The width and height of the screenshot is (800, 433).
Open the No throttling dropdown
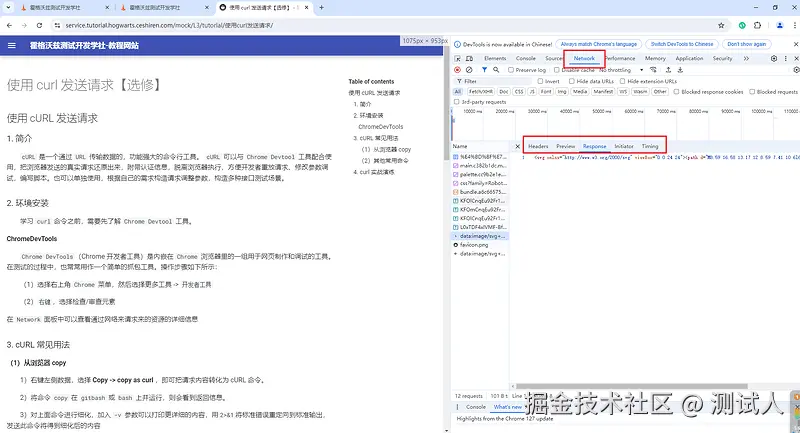pos(621,70)
